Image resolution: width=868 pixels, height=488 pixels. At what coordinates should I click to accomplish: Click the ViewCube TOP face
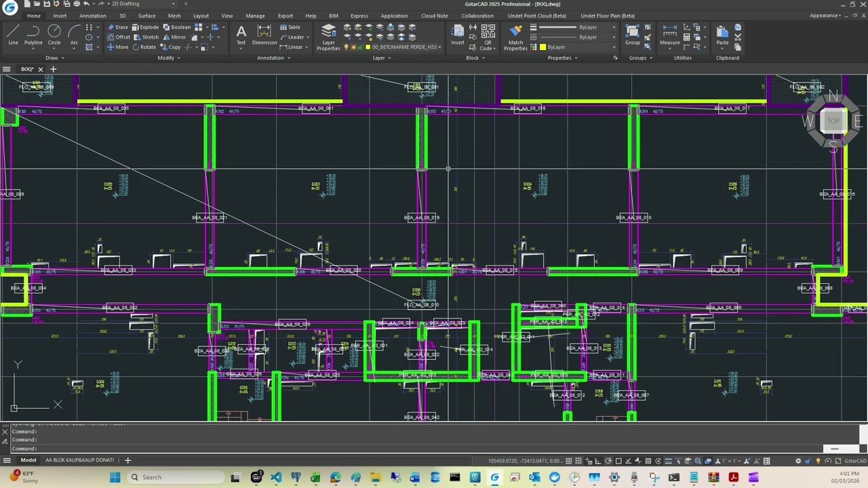pos(833,121)
